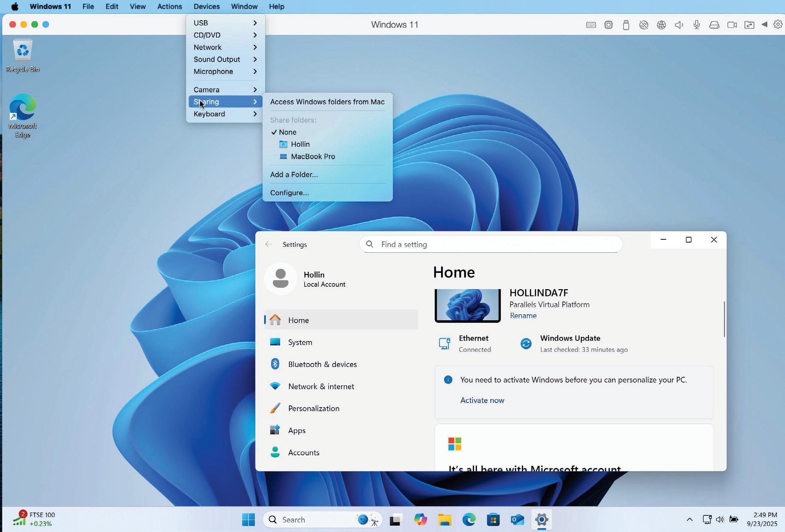Click the speaker icon in Parallels toolbar

click(679, 25)
